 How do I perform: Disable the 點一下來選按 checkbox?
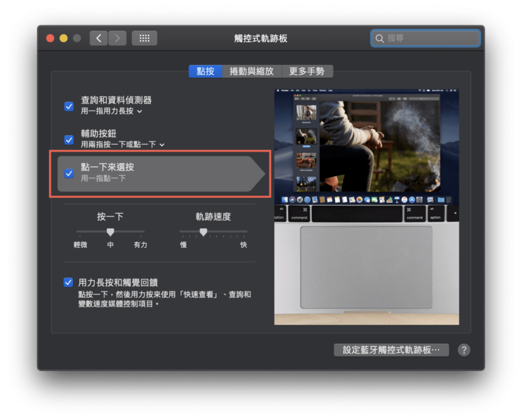pyautogui.click(x=69, y=173)
